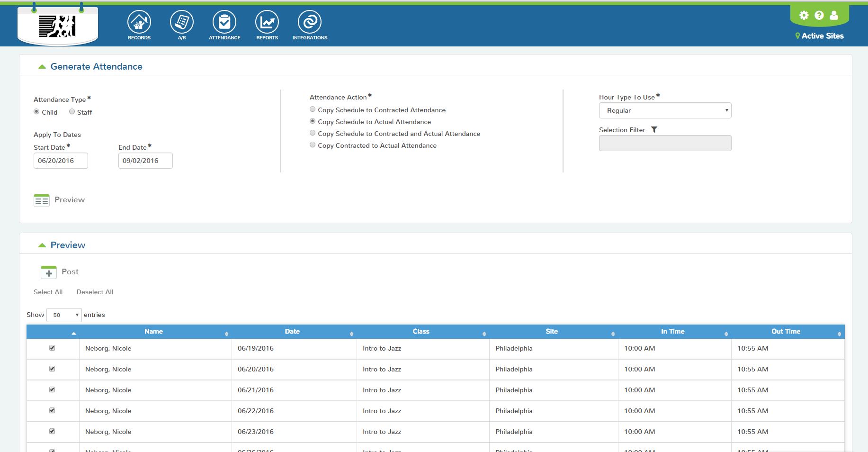Image resolution: width=868 pixels, height=452 pixels.
Task: Click the Selection Filter funnel icon
Action: tap(654, 129)
